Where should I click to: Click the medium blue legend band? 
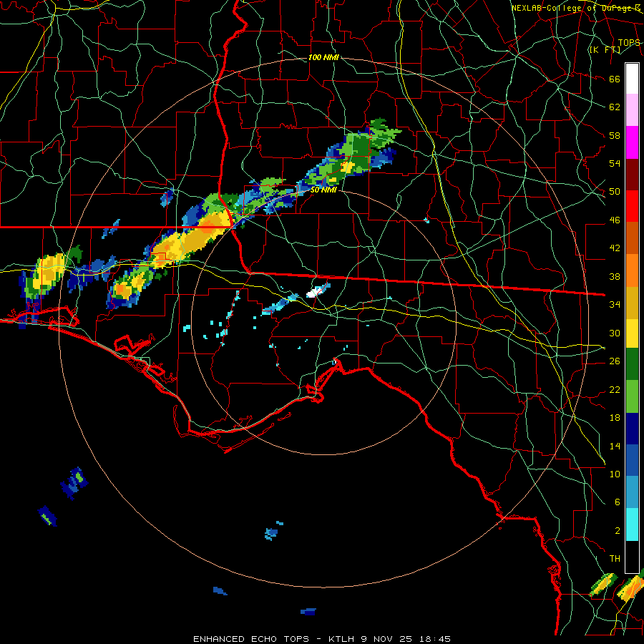(x=632, y=460)
